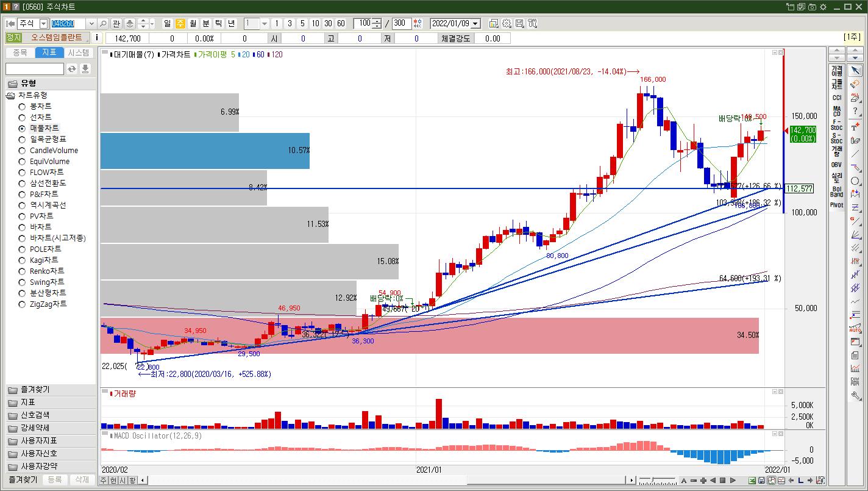Open the 주식 market type dropdown
The image size is (868, 491).
pyautogui.click(x=43, y=23)
